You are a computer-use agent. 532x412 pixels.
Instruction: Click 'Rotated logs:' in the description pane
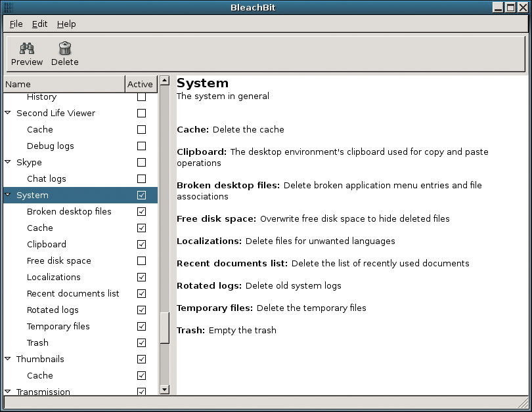pos(209,286)
